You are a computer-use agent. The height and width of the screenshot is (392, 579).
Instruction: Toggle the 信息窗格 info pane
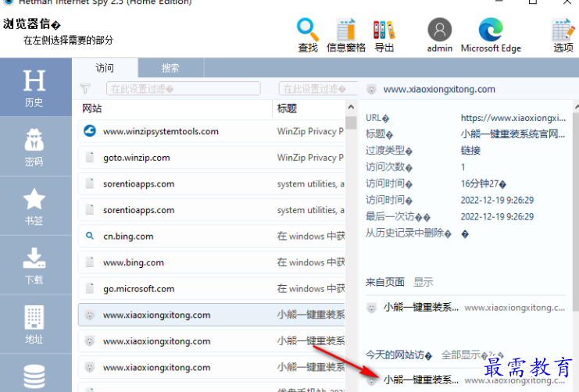(x=346, y=35)
